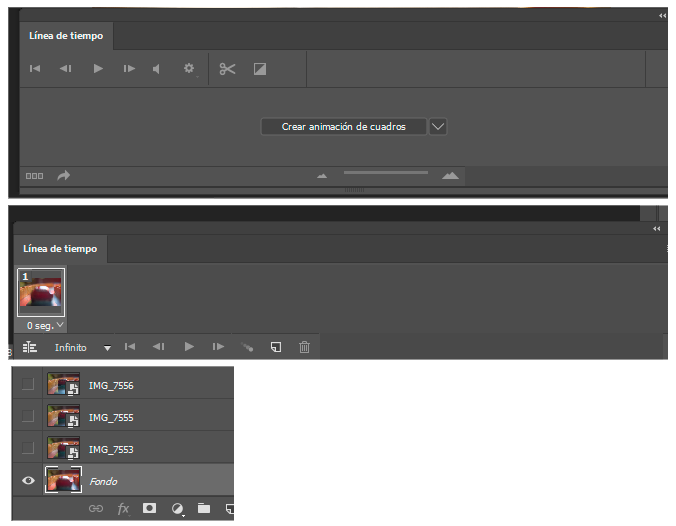Select first frame in frame animation
This screenshot has width=676, height=526.
[130, 347]
